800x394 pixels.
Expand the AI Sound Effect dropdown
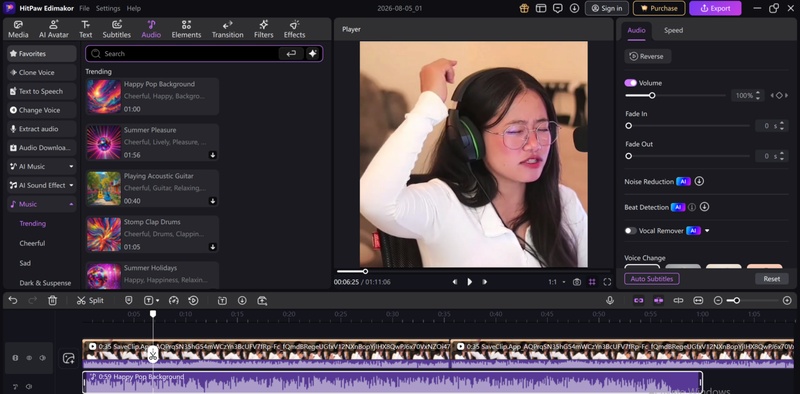pos(71,185)
